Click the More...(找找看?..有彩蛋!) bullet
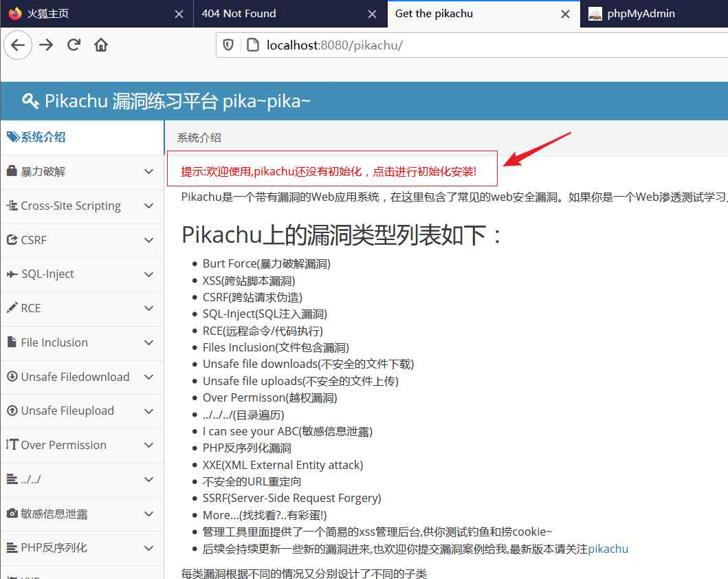Viewport: 728px width, 579px height. click(265, 515)
